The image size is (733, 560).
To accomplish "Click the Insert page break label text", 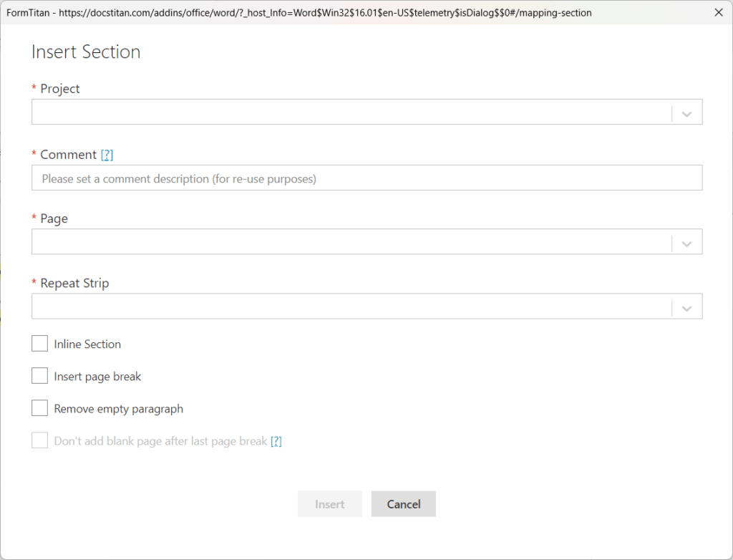I will pyautogui.click(x=97, y=377).
